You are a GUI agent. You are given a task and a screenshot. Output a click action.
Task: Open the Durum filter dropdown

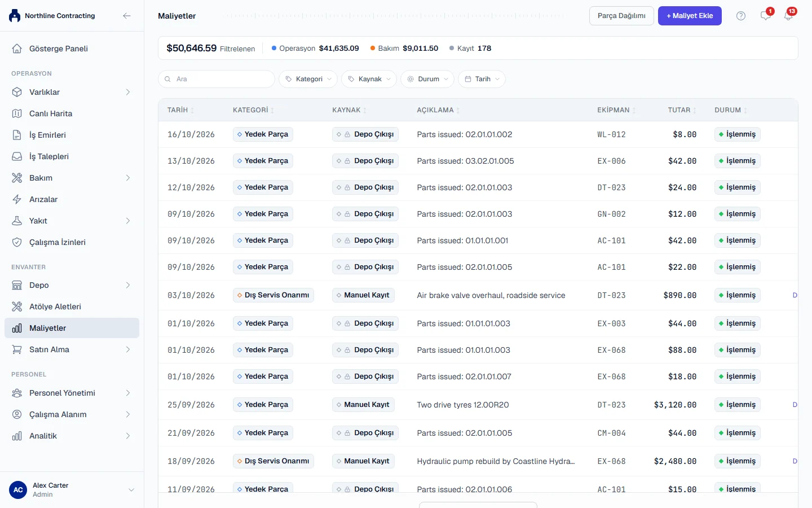[x=427, y=79]
